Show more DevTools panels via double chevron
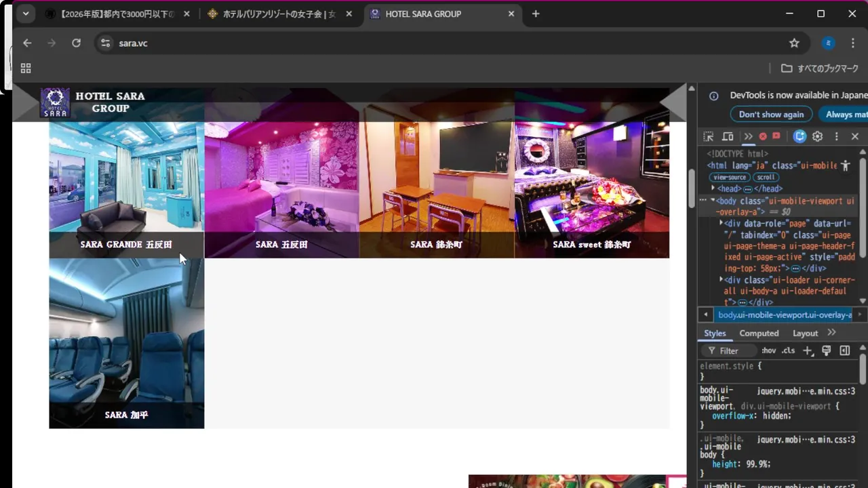The width and height of the screenshot is (868, 488). click(748, 136)
